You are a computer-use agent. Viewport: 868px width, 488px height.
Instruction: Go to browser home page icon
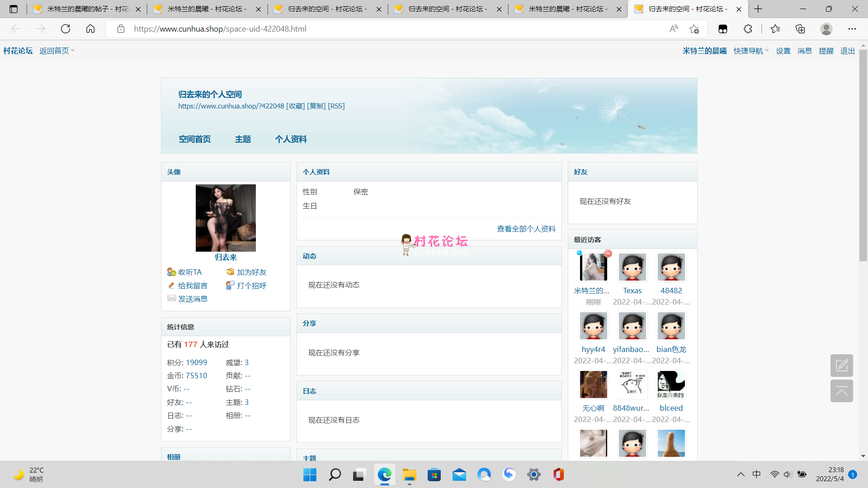pyautogui.click(x=90, y=29)
